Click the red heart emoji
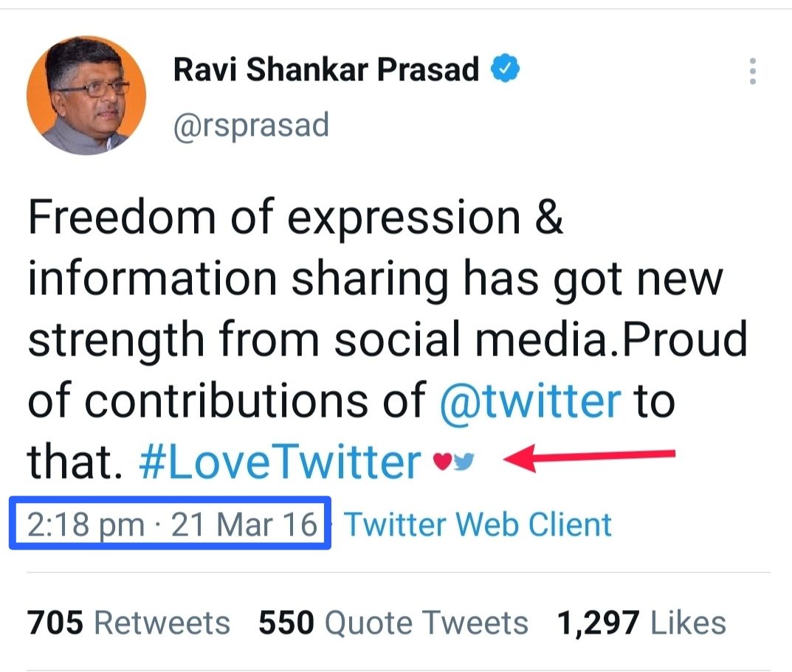Screen dimensions: 792x672 coord(442,460)
